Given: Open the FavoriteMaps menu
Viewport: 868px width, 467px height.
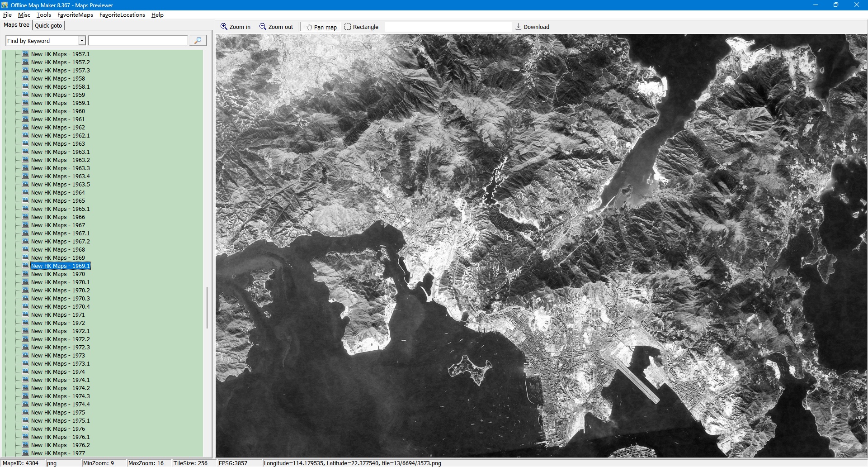Looking at the screenshot, I should click(x=75, y=14).
